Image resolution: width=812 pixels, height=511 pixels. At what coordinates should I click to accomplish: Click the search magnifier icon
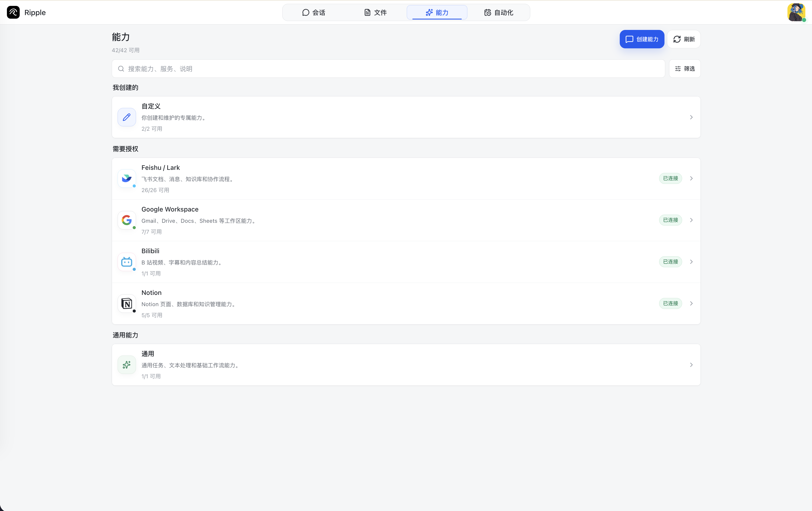[x=121, y=69]
